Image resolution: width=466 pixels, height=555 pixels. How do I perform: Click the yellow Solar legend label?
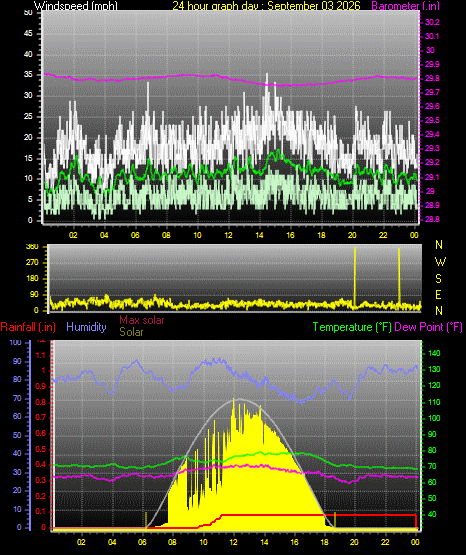(131, 332)
